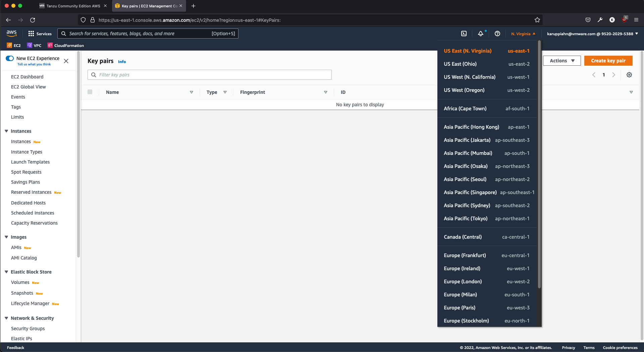Select US East (Ohio) region
The height and width of the screenshot is (352, 644).
(487, 64)
